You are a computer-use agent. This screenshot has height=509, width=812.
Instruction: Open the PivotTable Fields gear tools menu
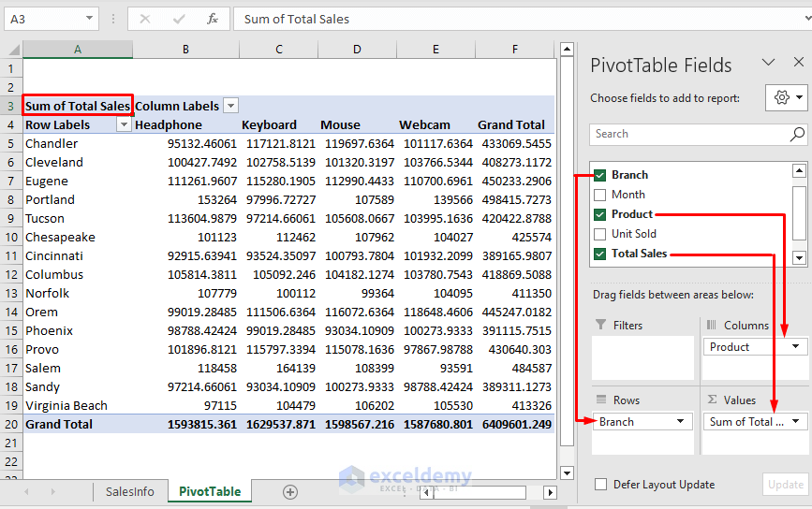786,97
